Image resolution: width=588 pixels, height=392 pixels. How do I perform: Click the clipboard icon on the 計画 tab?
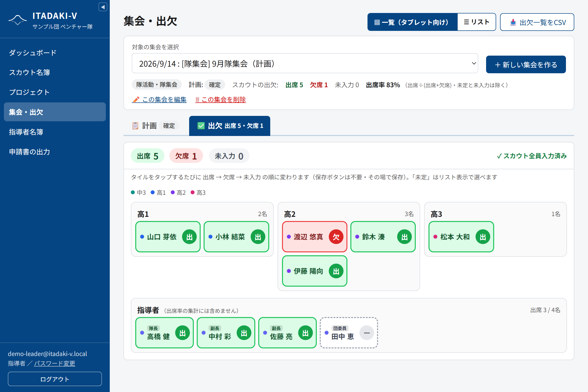[x=135, y=126]
